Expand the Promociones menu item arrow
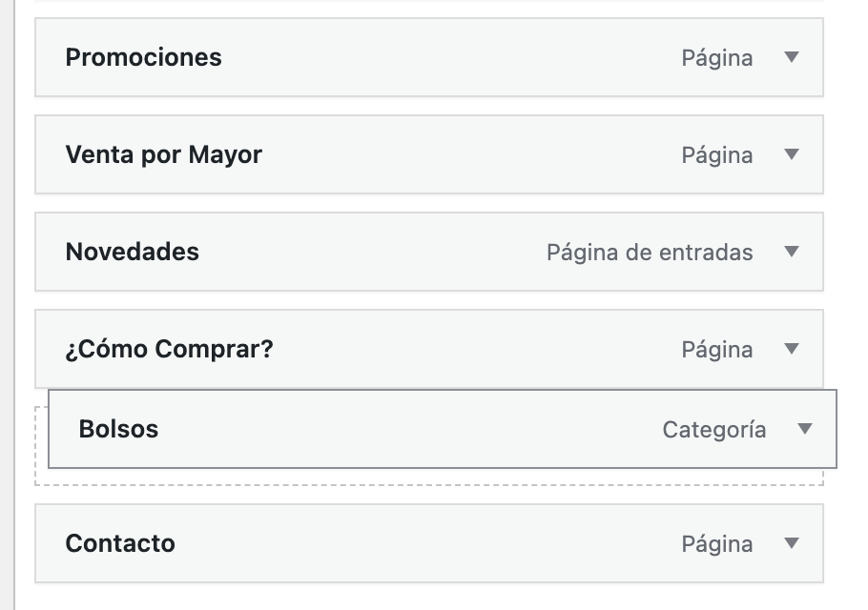This screenshot has width=868, height=610. [791, 57]
